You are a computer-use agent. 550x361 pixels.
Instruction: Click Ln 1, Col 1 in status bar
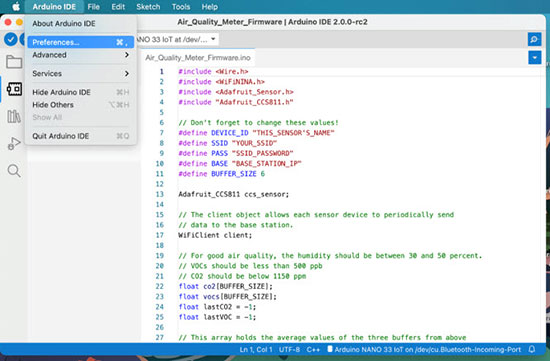coord(256,350)
